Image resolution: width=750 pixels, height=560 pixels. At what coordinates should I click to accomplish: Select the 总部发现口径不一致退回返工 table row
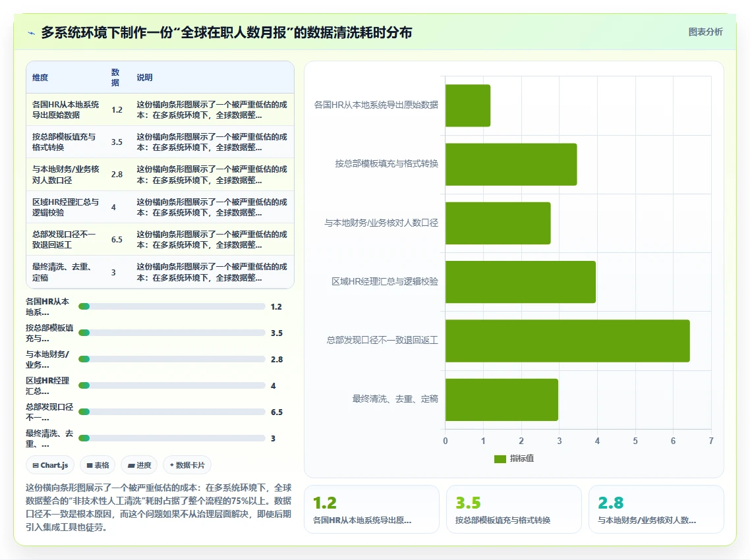160,240
